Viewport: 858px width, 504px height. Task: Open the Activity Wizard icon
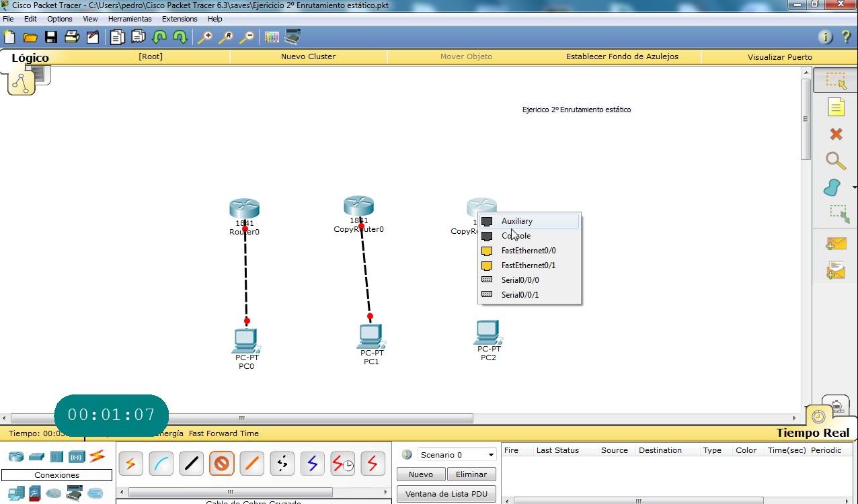pos(93,37)
